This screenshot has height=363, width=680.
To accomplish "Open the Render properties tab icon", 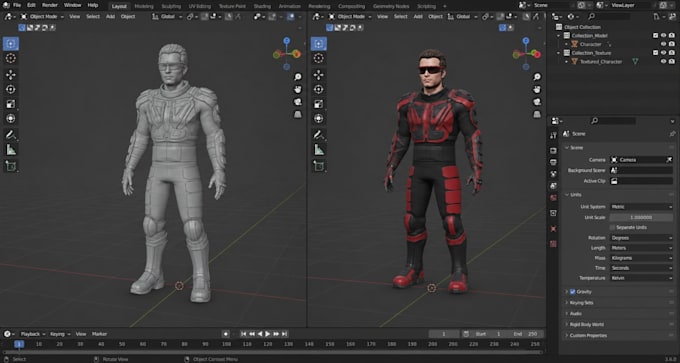I will pos(553,150).
